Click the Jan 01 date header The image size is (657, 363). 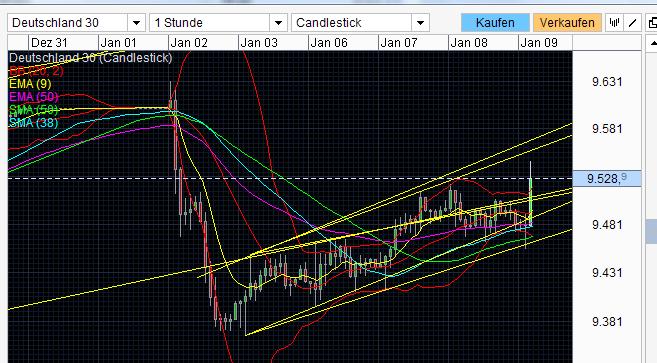pos(119,43)
